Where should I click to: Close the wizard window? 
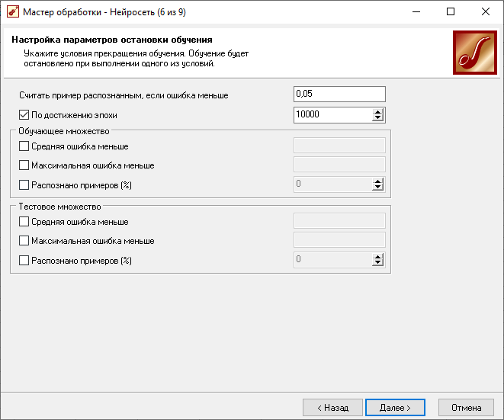486,12
